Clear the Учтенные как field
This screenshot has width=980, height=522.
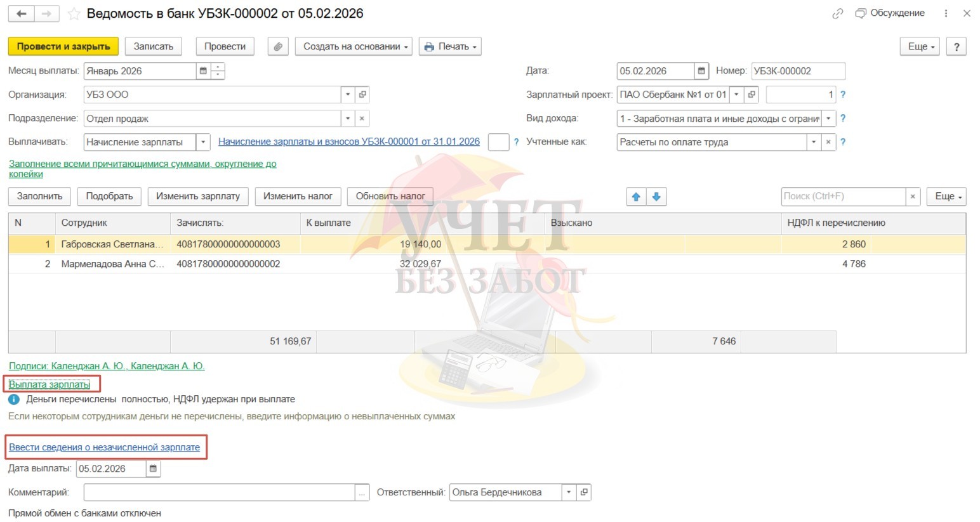coord(828,142)
